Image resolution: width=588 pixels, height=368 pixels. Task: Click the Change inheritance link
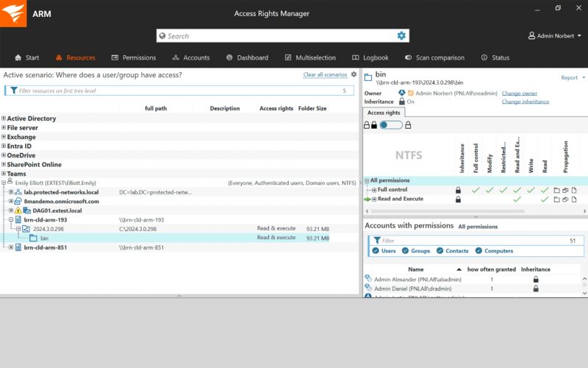coord(526,102)
